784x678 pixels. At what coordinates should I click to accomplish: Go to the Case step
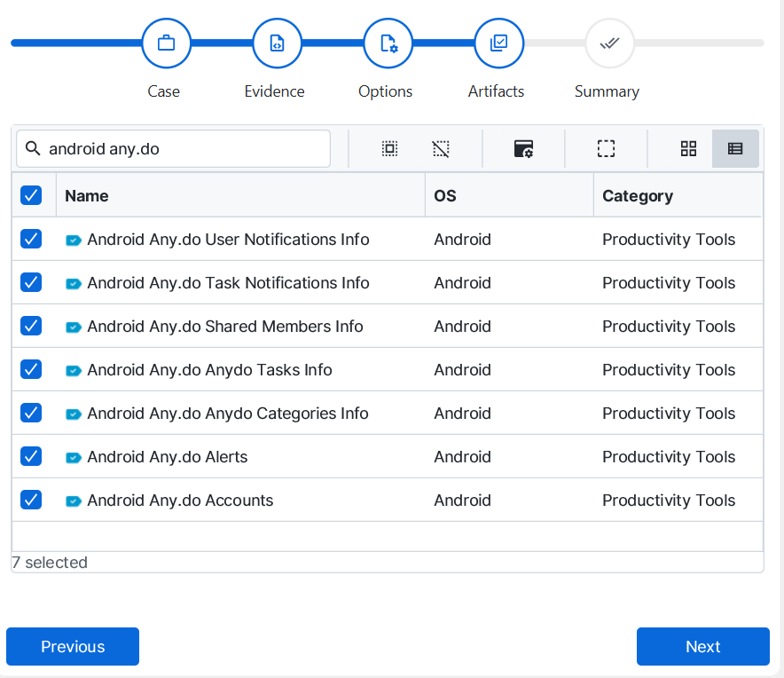(166, 43)
